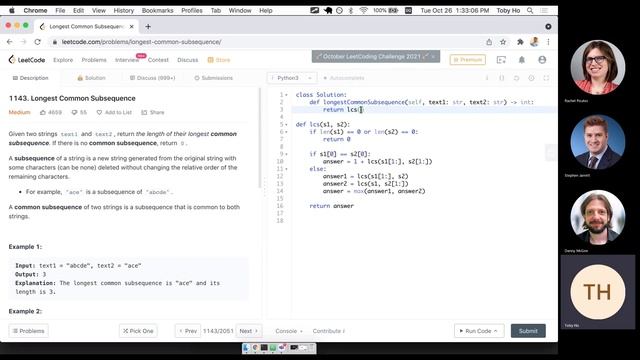Open the Bookmarks menu
Screen dimensions: 640x360
pos(158,11)
